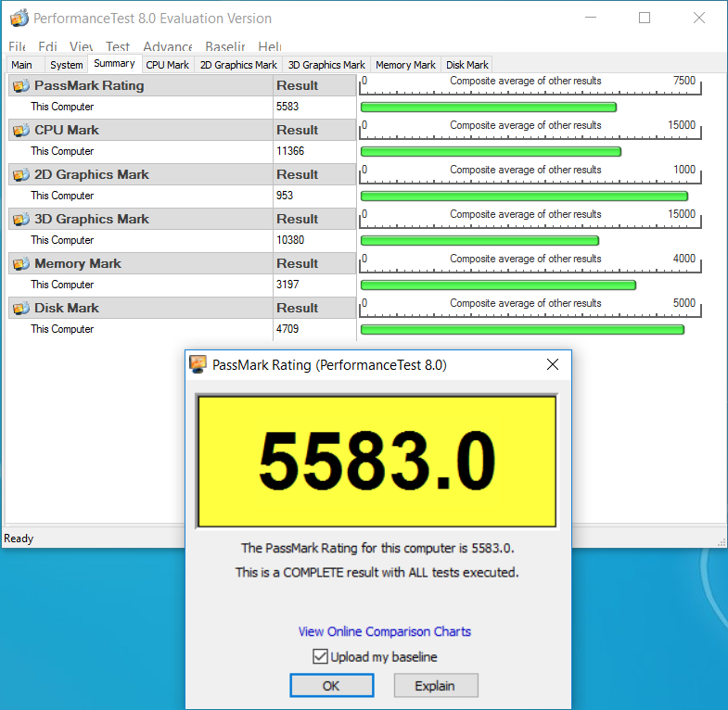The width and height of the screenshot is (728, 710).
Task: Click the Memory Mark header label
Action: click(78, 263)
